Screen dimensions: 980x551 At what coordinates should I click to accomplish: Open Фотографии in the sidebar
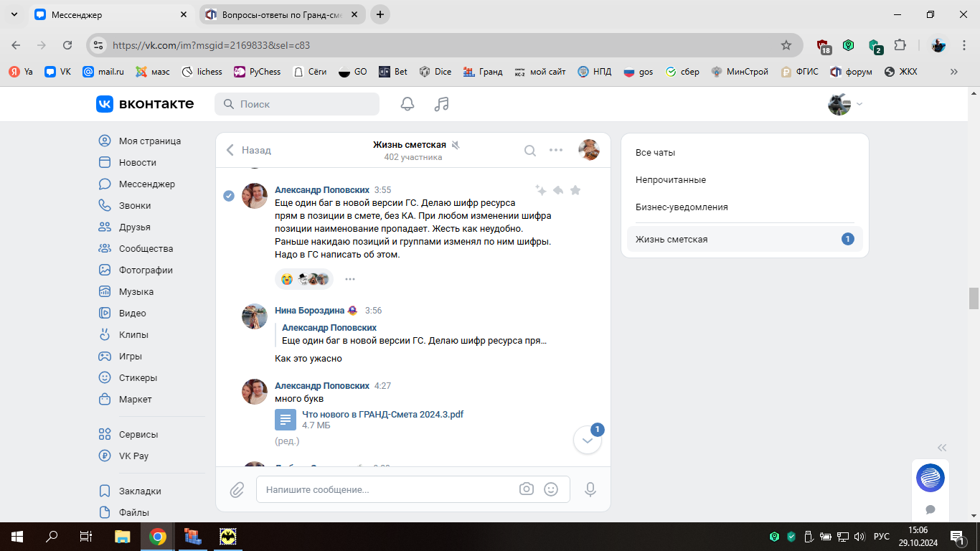[136, 270]
